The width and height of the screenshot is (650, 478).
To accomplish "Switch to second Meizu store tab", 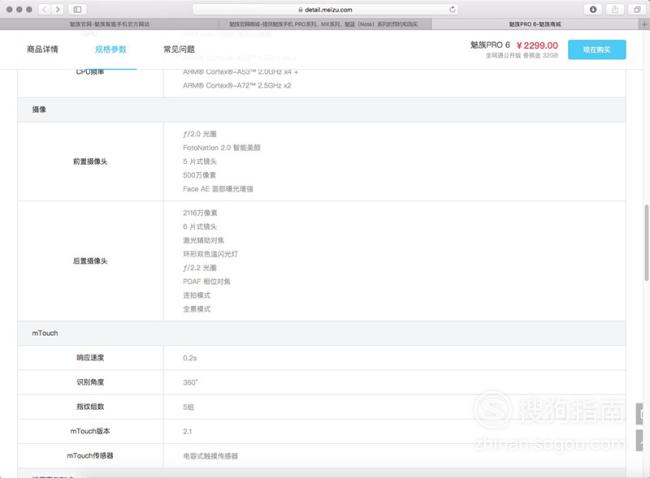I will point(324,24).
